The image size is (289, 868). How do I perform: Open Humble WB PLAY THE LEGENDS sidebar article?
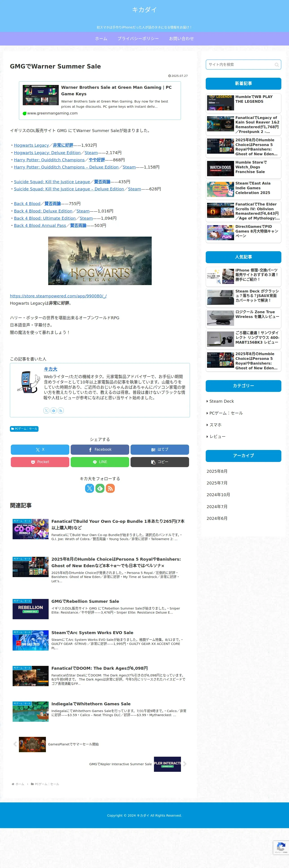point(243,103)
